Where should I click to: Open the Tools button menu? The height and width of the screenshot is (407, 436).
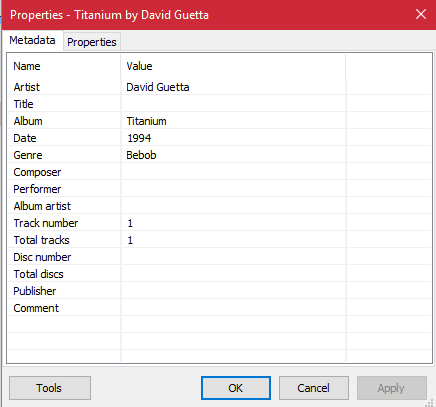(x=50, y=388)
